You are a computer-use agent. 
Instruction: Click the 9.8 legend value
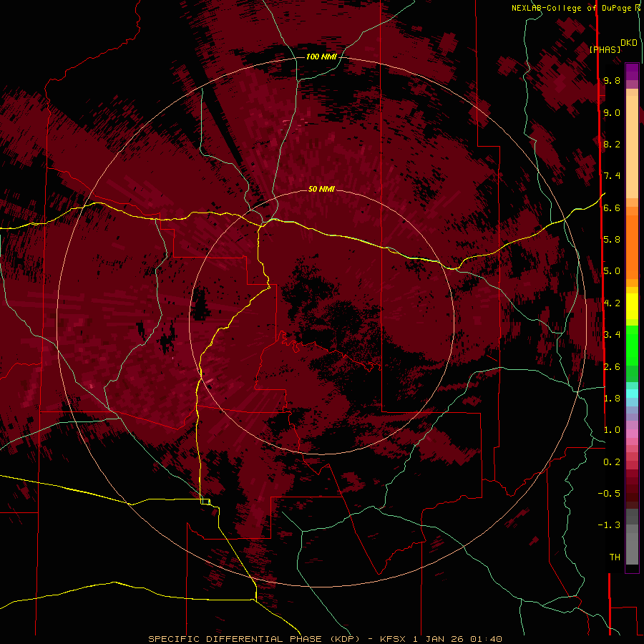612,80
